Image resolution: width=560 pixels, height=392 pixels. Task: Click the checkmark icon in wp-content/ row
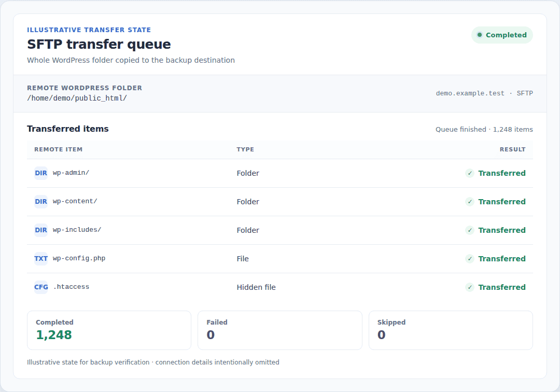tap(470, 202)
